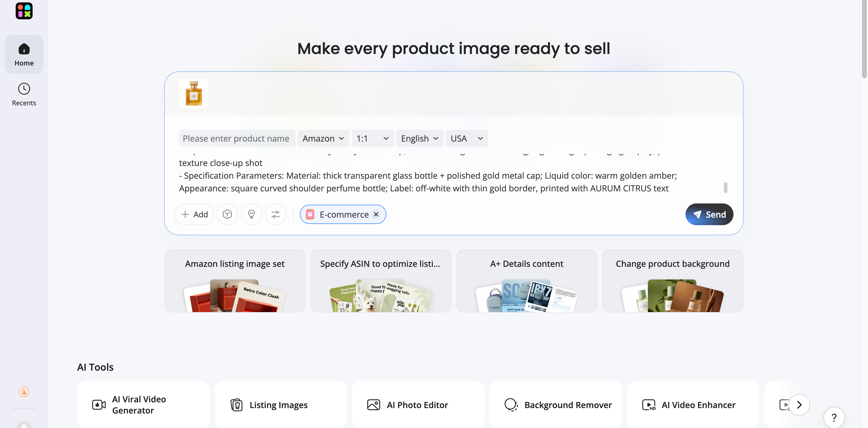Click the Add button with plus icon
The width and height of the screenshot is (868, 428).
[x=194, y=214]
